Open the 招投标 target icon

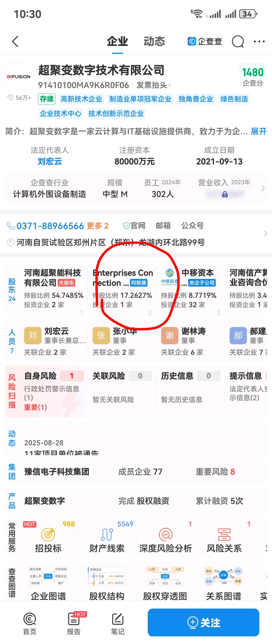tap(48, 535)
